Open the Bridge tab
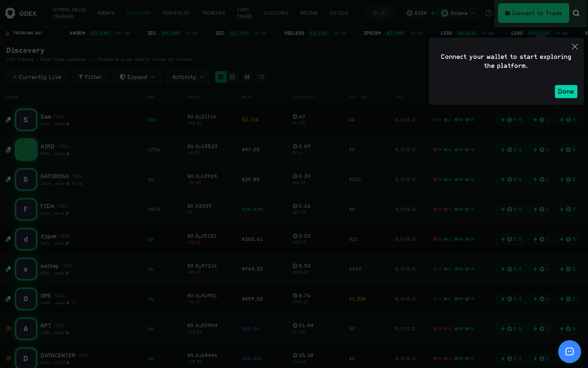 pos(309,13)
